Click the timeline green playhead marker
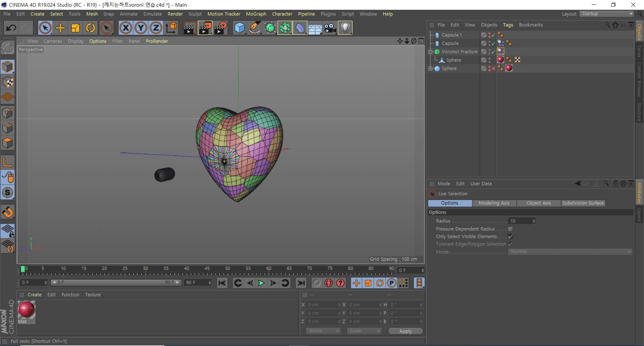The image size is (644, 346). (23, 269)
